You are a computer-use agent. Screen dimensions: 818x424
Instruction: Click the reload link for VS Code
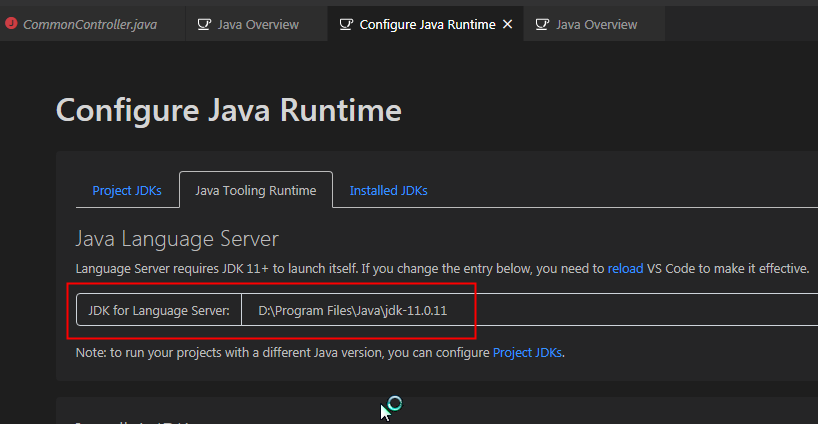[625, 268]
